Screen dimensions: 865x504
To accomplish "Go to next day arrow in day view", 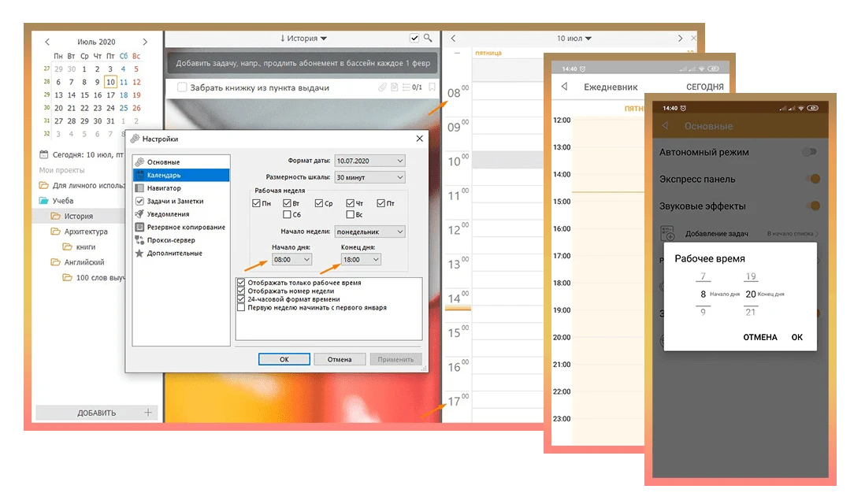I will click(x=681, y=38).
